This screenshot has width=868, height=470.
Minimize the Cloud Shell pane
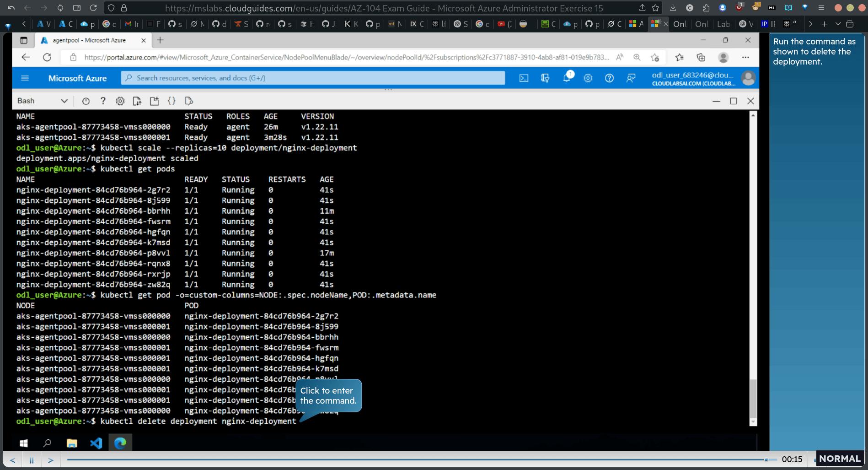(716, 101)
